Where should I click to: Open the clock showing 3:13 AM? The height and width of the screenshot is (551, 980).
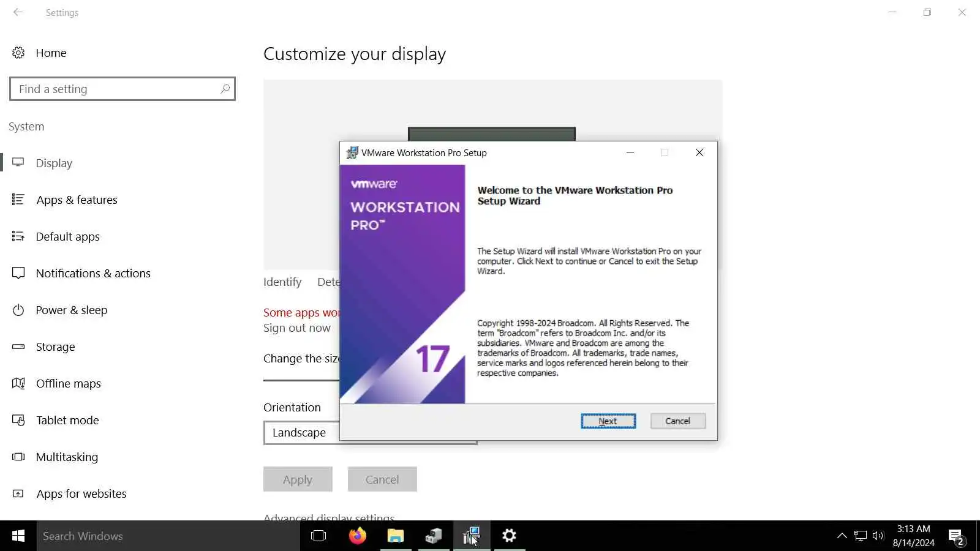click(914, 536)
